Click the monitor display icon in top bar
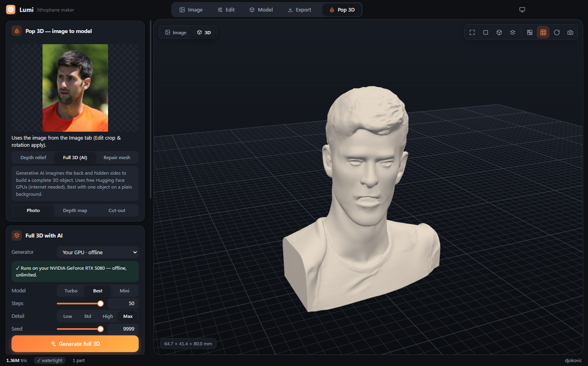 tap(522, 10)
